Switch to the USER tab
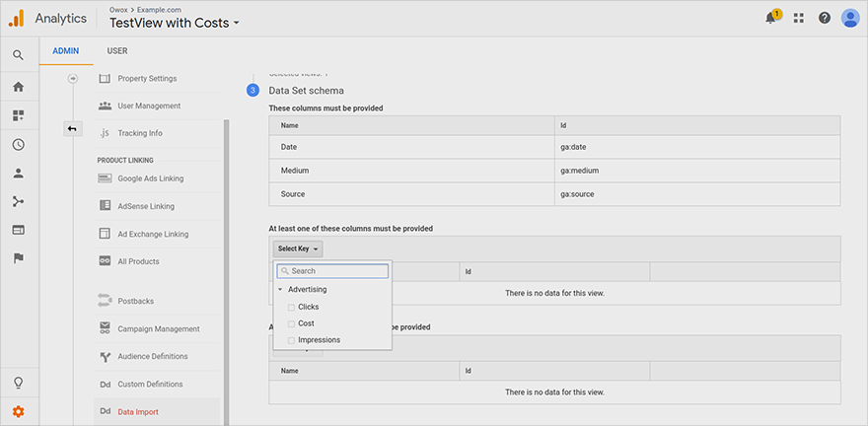This screenshot has height=426, width=868. pos(116,51)
